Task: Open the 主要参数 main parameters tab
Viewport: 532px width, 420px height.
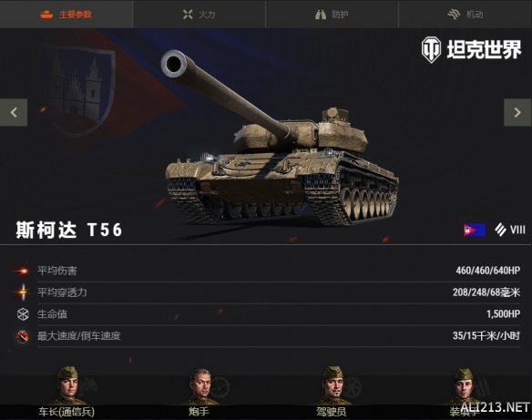Action: (66, 15)
